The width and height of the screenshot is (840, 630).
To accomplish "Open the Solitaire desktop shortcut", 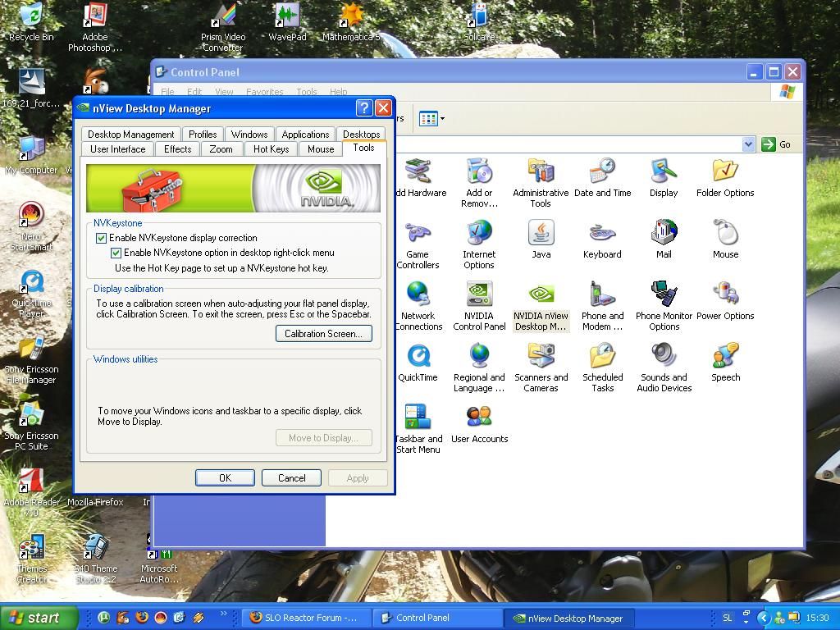I will (479, 22).
